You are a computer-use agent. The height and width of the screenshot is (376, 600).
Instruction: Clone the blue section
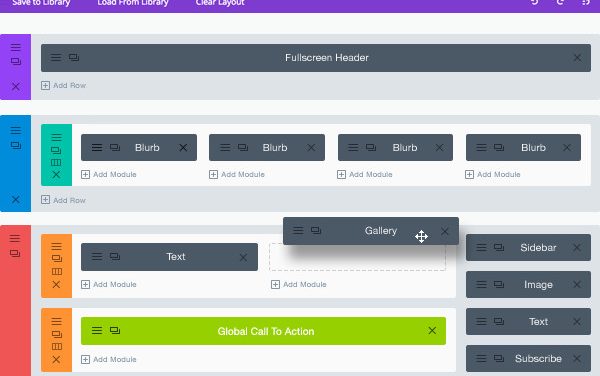pos(16,145)
